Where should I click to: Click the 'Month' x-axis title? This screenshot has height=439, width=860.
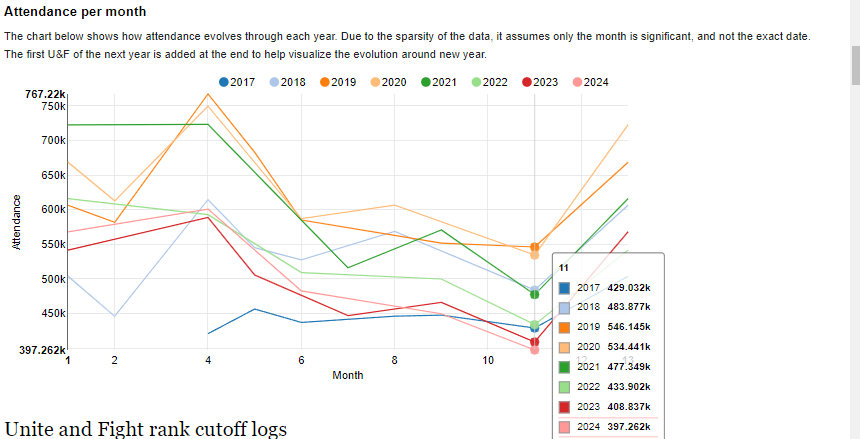tap(348, 375)
